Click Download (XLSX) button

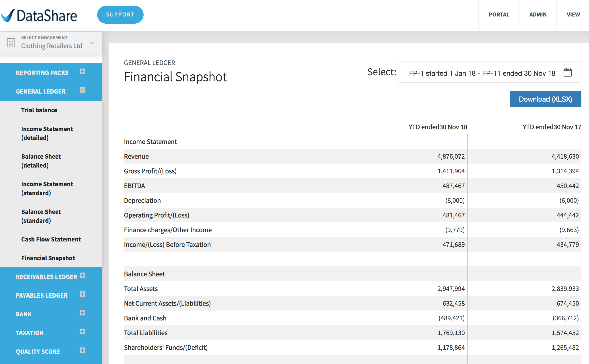[545, 99]
